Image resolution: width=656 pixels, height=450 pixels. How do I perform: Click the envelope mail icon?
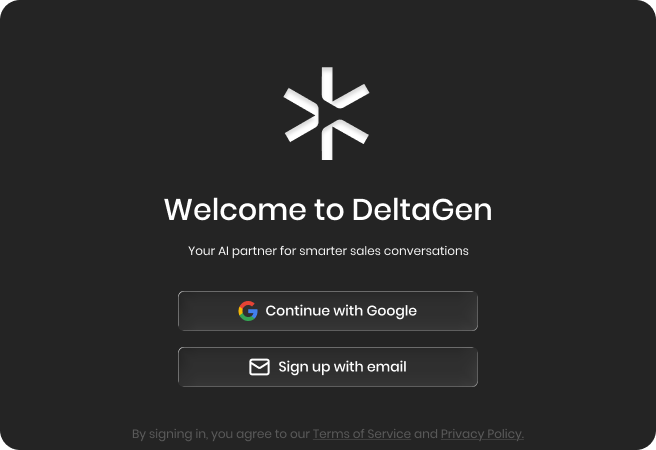click(x=259, y=367)
